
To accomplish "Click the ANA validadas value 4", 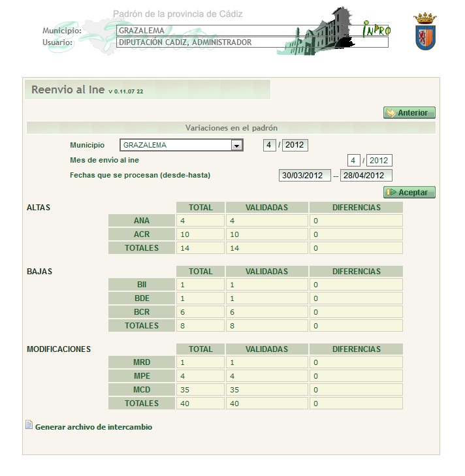I will (266, 221).
